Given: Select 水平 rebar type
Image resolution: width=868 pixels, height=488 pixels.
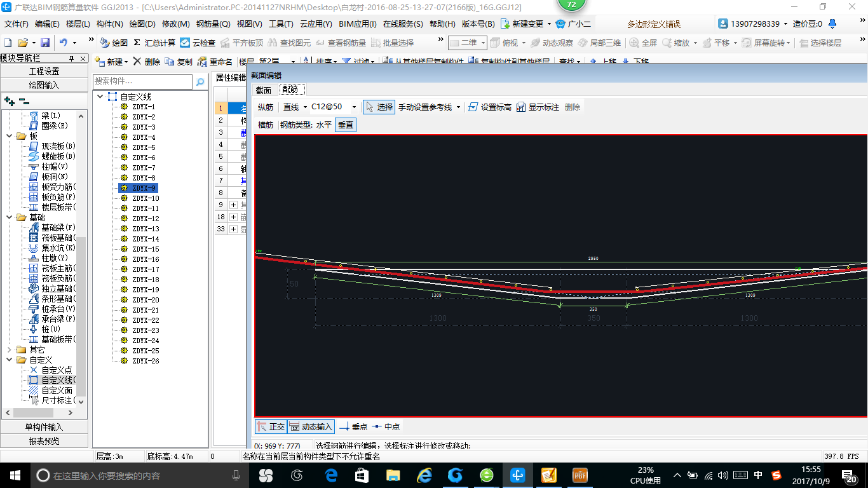Looking at the screenshot, I should pyautogui.click(x=324, y=125).
